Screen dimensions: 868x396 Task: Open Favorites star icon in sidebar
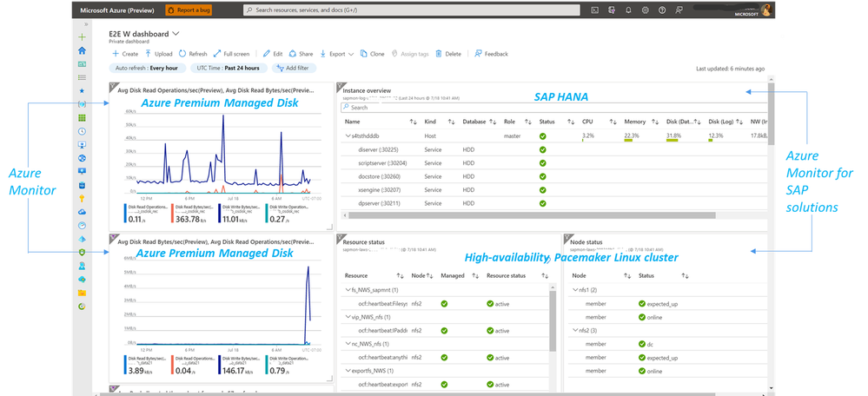82,90
